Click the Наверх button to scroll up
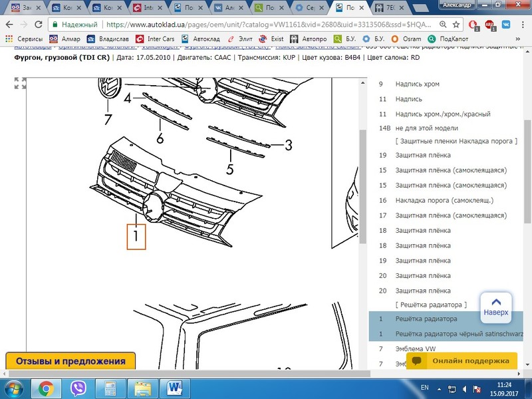 495,307
